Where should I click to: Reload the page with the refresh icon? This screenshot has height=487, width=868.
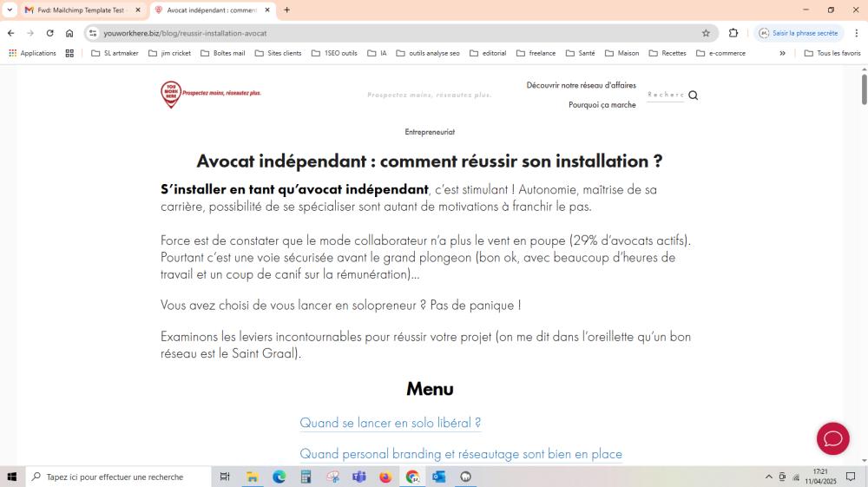[x=49, y=33]
